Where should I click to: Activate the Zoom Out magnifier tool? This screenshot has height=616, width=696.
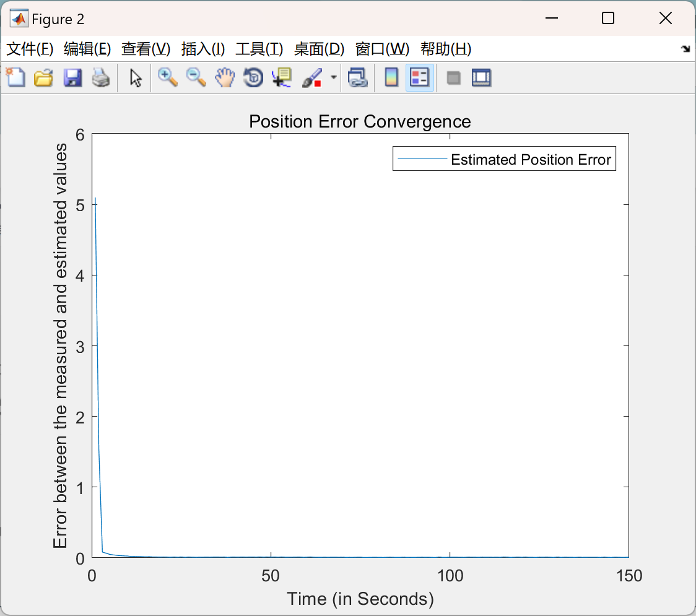click(x=196, y=78)
